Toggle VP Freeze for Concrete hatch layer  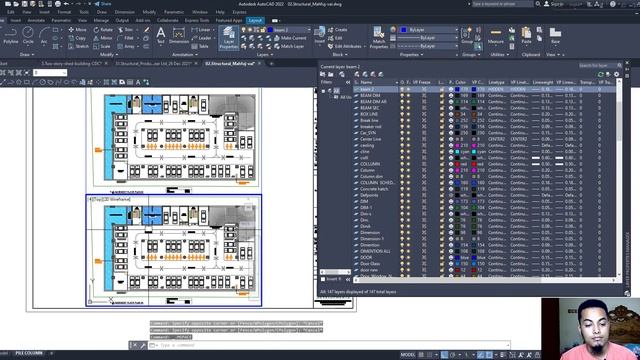tap(424, 189)
